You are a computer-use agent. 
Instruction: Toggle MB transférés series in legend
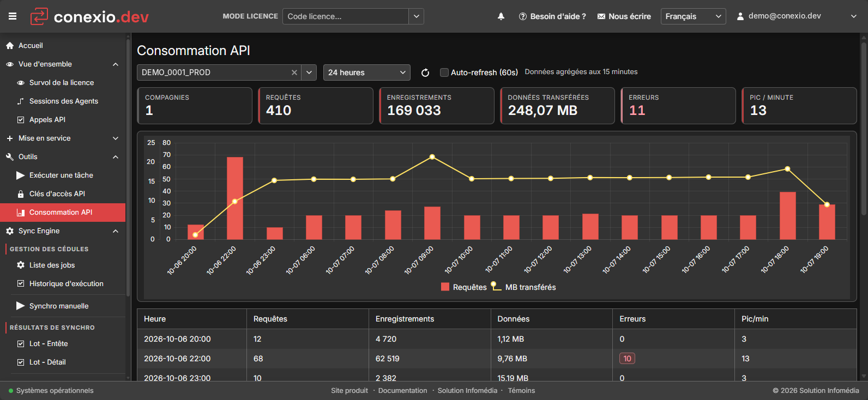523,287
